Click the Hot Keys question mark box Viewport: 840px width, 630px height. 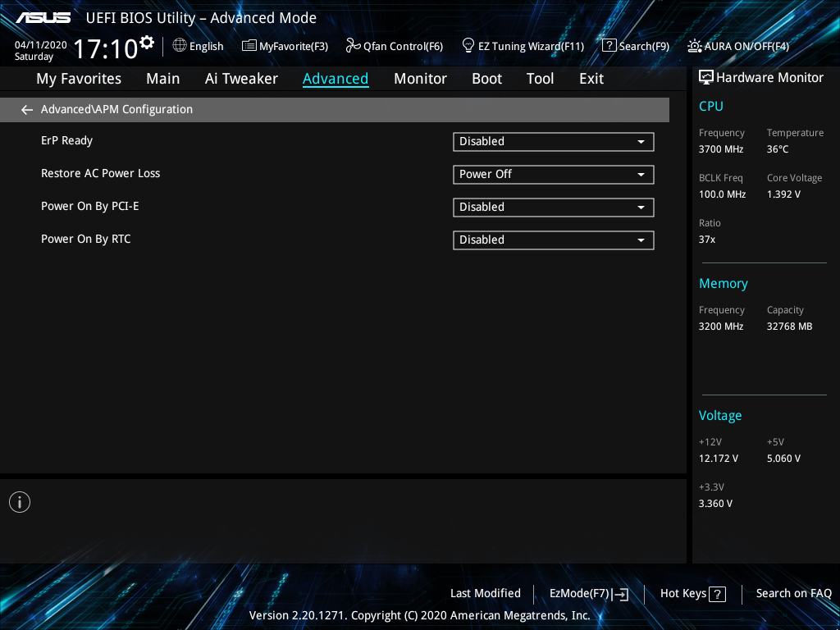(x=717, y=594)
